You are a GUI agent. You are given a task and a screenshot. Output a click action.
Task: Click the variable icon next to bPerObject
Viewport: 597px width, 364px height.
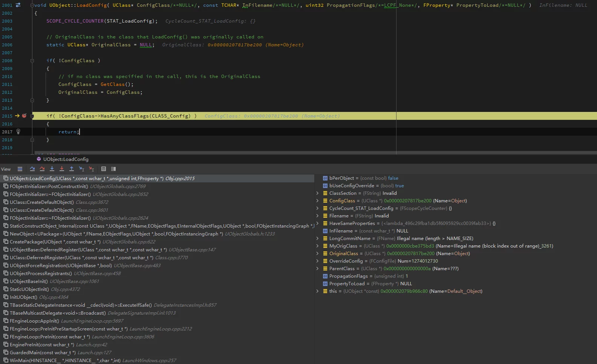(325, 178)
